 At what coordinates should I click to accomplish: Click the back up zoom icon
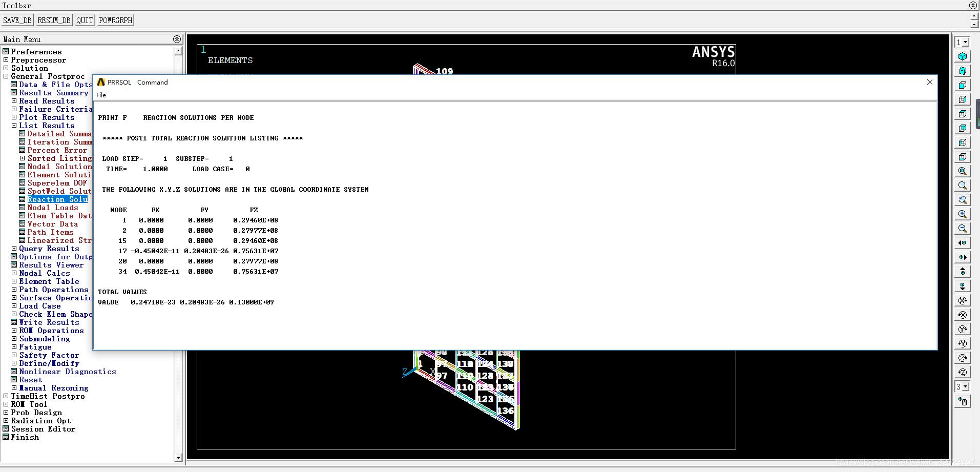click(962, 200)
